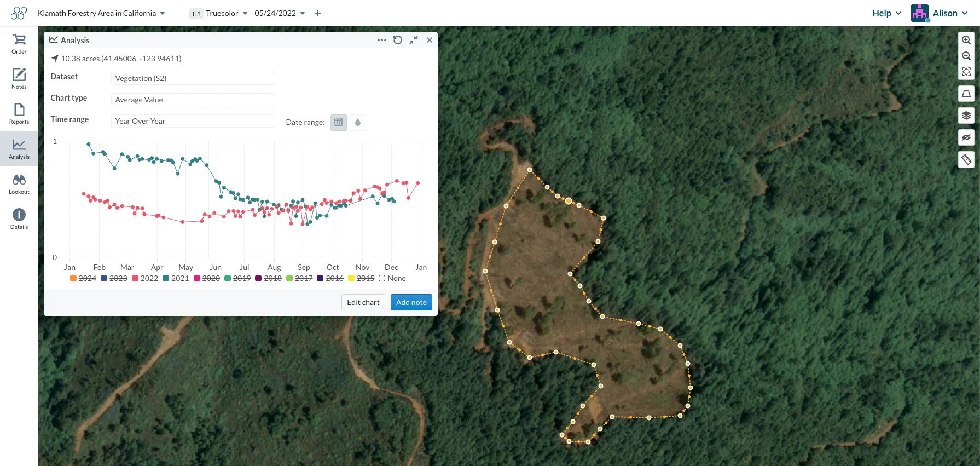Viewport: 980px width, 466px height.
Task: Click the Edit chart button
Action: point(363,302)
